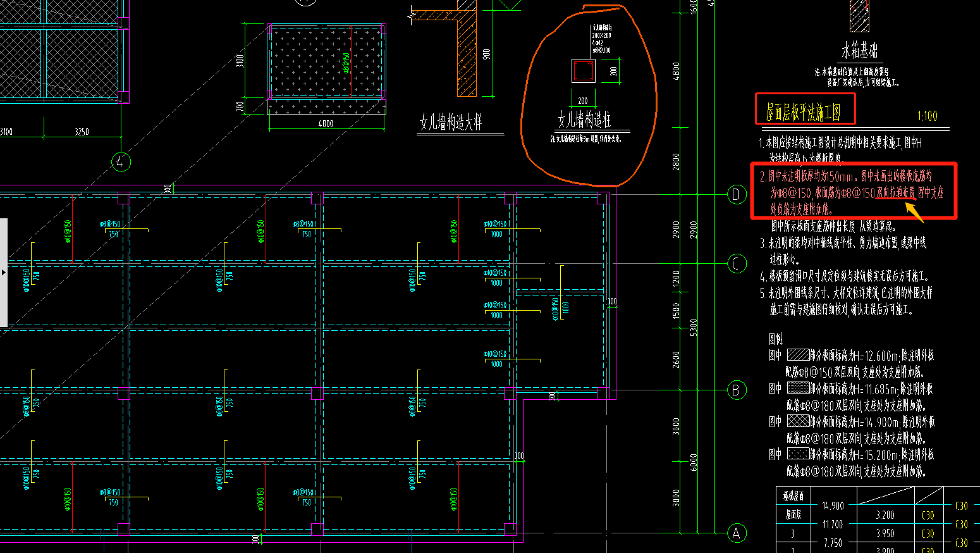Click axis bubble D
980x553 pixels.
point(736,194)
